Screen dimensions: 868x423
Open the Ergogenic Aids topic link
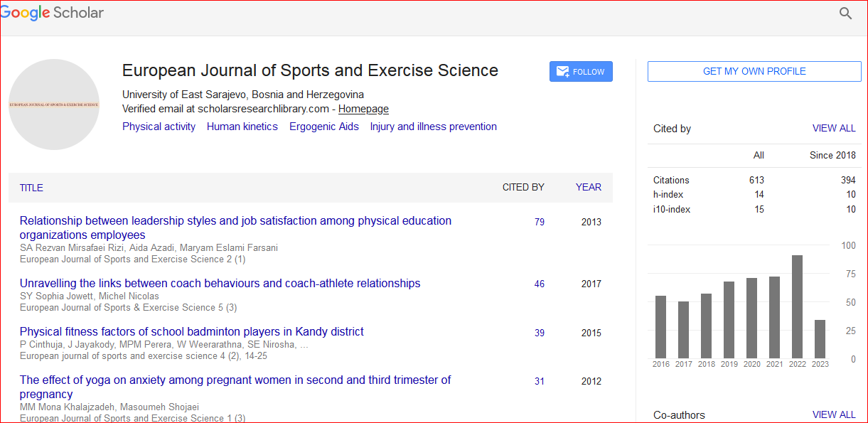coord(323,127)
